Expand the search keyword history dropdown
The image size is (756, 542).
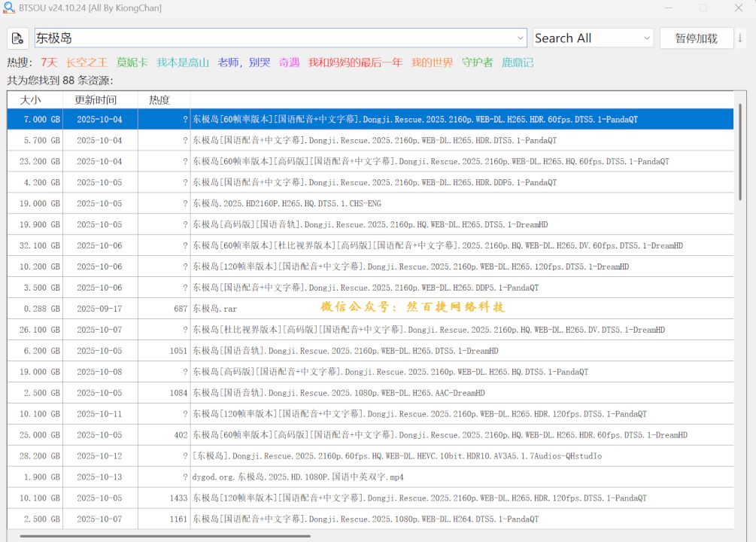pyautogui.click(x=521, y=38)
